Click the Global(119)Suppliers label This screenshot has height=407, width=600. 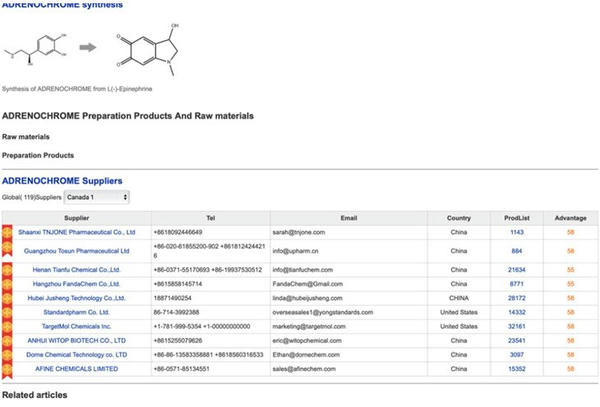point(32,197)
